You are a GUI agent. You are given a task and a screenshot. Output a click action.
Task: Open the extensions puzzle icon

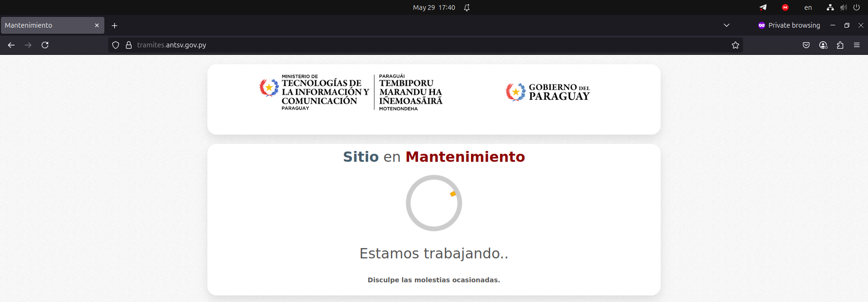pyautogui.click(x=840, y=45)
